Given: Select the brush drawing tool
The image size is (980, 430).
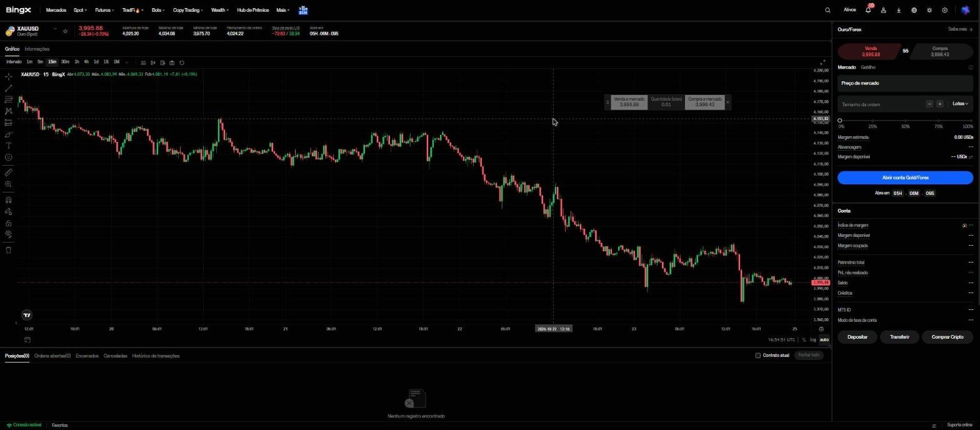Looking at the screenshot, I should click(x=8, y=134).
